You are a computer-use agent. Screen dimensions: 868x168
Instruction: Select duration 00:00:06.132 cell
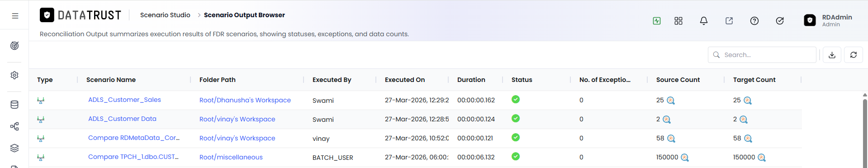pos(476,157)
